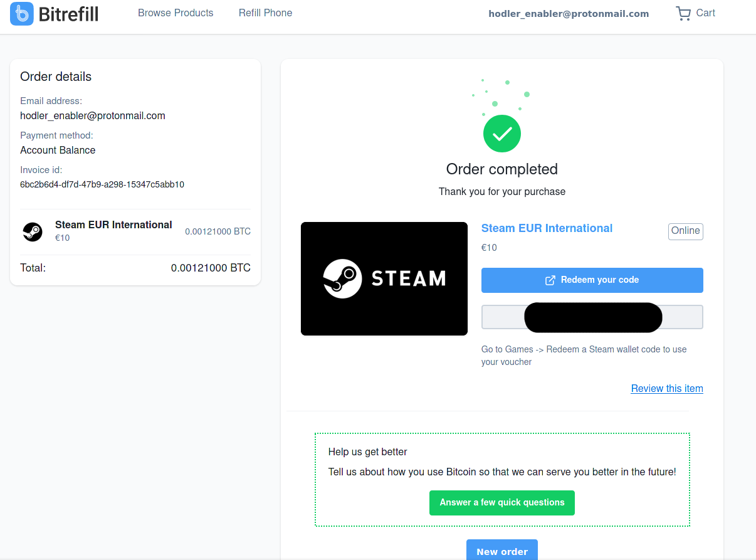Select email hodler_enabler@protonmail.com in order details
The image size is (756, 560).
[x=93, y=116]
